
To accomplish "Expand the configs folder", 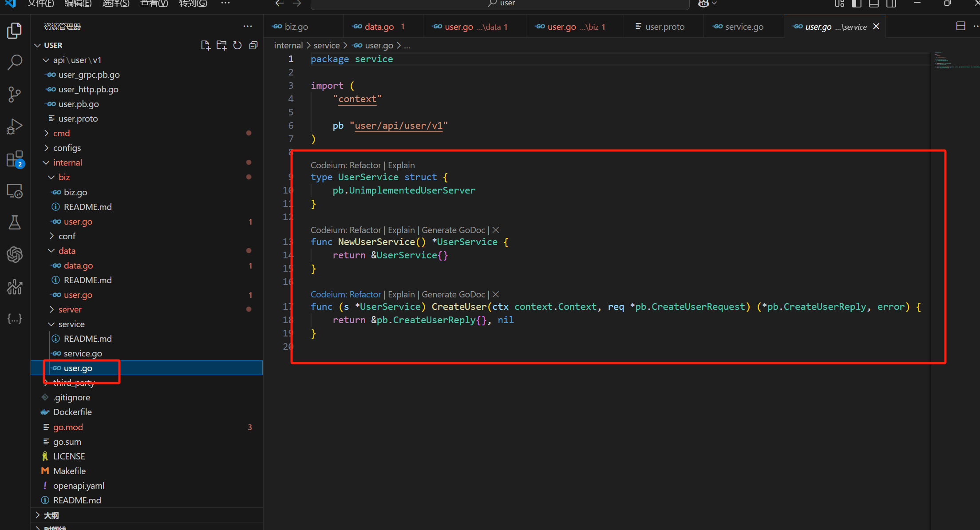I will tap(46, 148).
